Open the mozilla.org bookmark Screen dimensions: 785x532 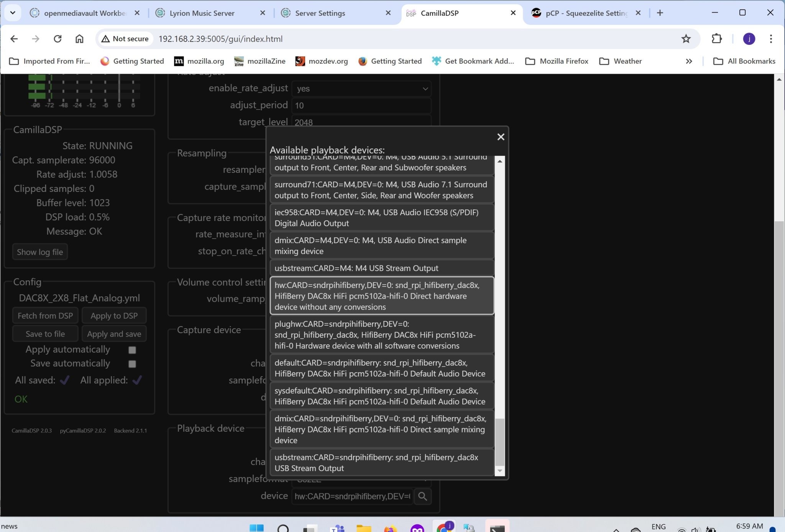click(199, 61)
